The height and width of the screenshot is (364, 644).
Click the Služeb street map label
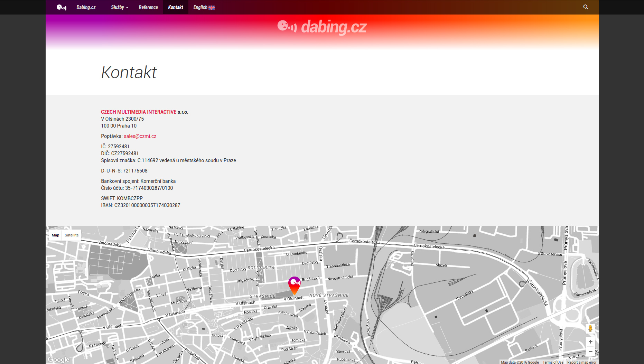click(x=441, y=265)
